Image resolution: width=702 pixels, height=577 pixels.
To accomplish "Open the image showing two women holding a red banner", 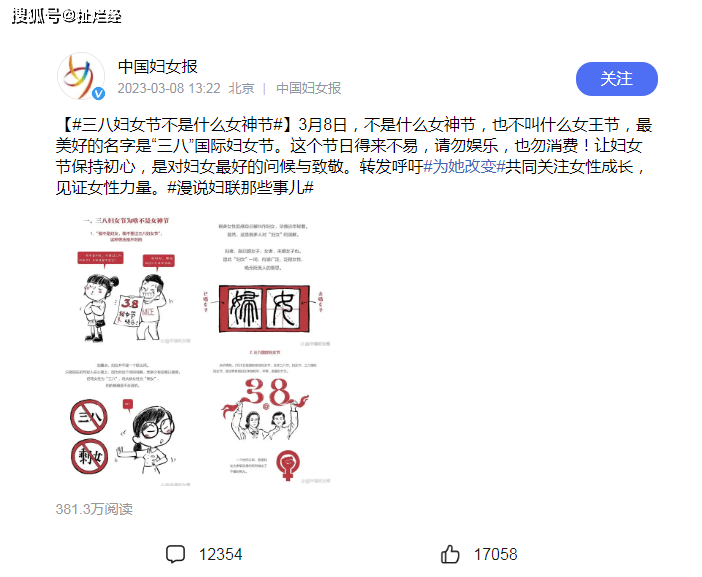I will 264,418.
